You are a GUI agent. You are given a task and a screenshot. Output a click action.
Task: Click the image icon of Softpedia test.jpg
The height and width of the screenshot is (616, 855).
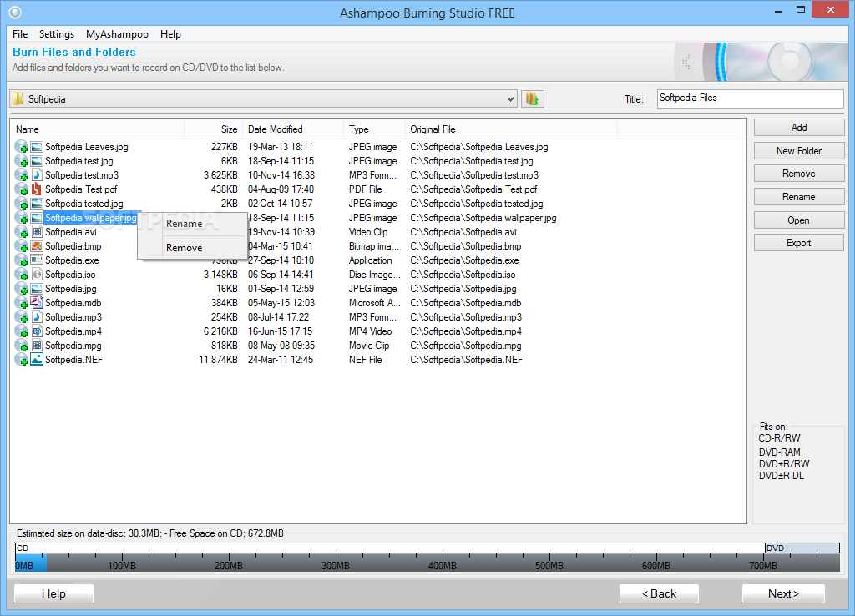click(x=37, y=161)
